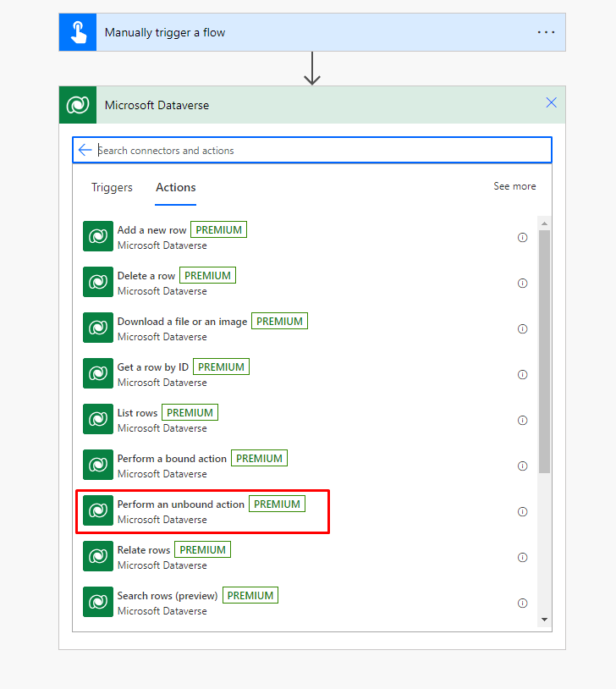Click icon beside Perform an unbound action
The image size is (616, 689).
click(x=98, y=510)
